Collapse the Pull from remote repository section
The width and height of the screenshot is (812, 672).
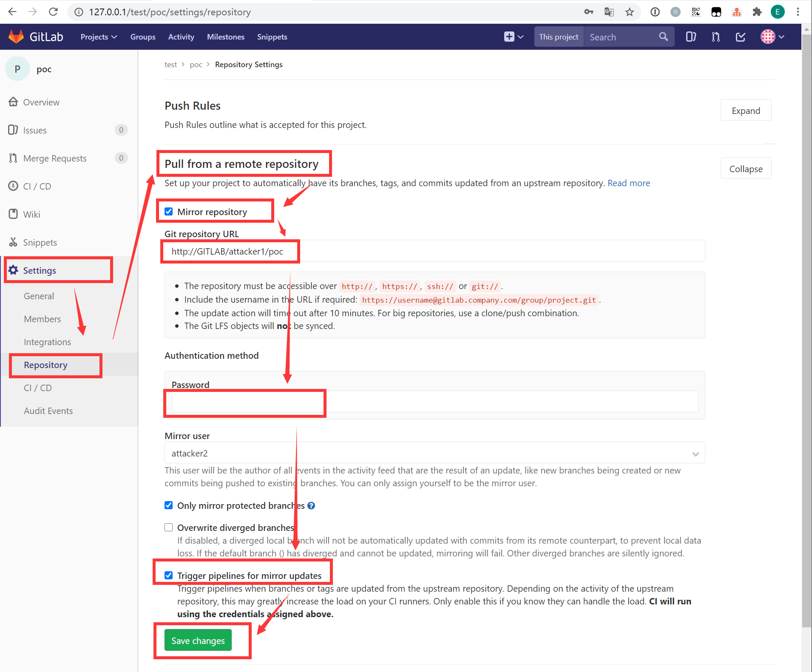(x=746, y=169)
